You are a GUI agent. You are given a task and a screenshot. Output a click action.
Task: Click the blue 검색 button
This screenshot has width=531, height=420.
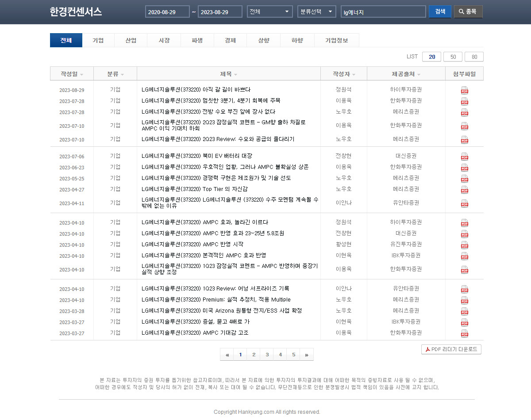point(440,11)
